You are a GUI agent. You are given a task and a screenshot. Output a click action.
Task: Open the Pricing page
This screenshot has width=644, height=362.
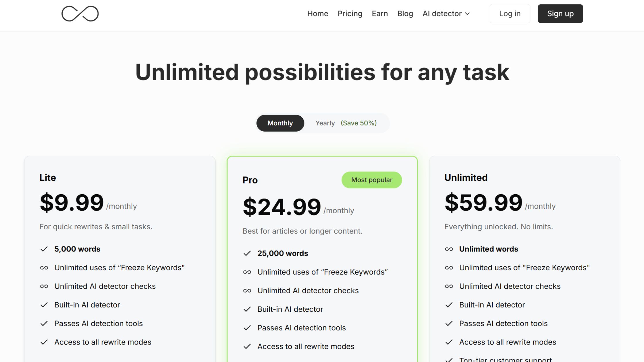350,14
